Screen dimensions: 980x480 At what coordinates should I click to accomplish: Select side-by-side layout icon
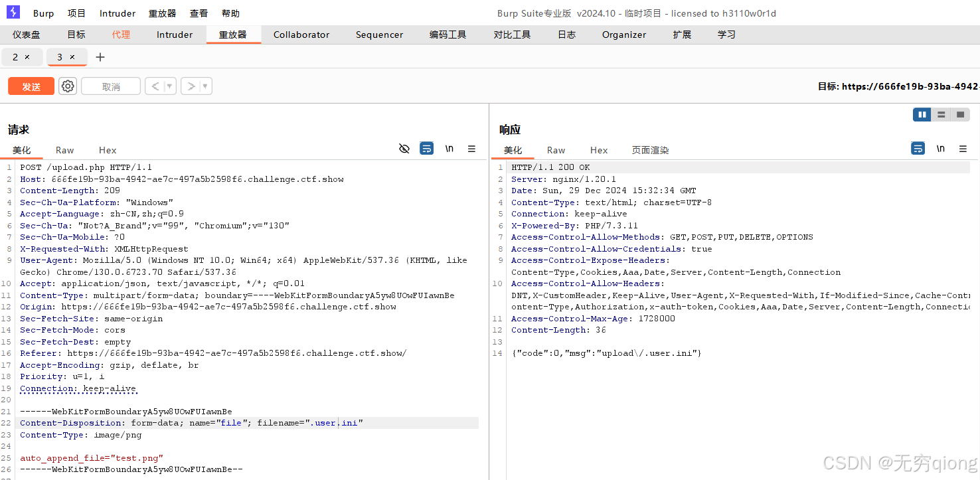[x=922, y=115]
